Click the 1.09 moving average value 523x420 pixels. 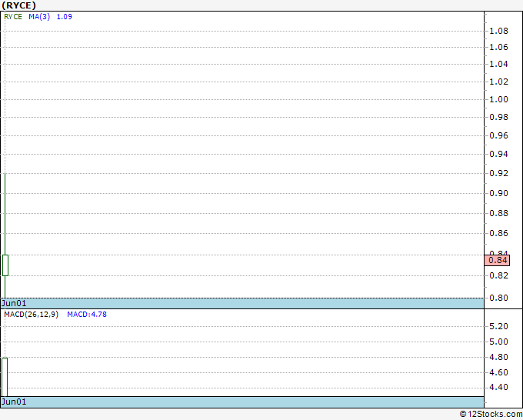click(65, 17)
